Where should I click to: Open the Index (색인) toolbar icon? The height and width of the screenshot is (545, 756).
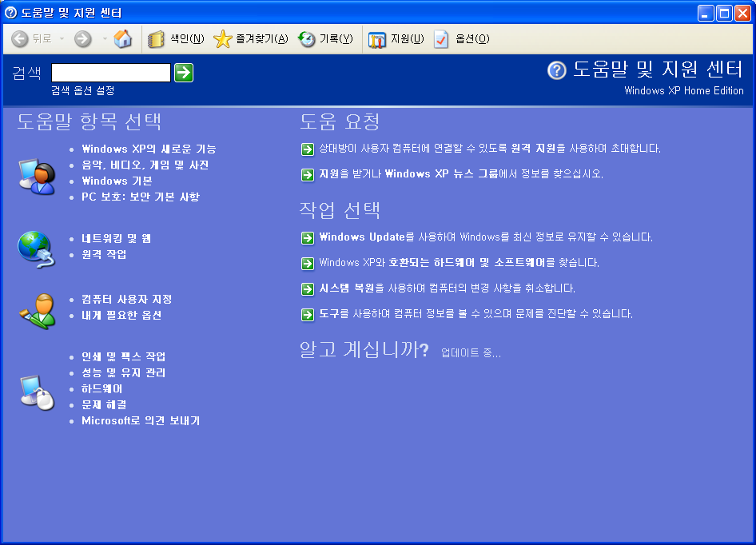(x=156, y=39)
